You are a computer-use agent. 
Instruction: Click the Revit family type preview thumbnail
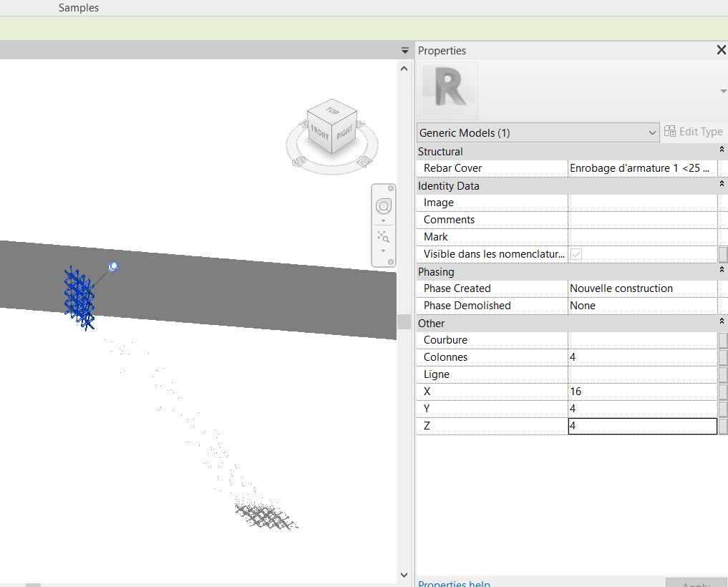pos(449,91)
